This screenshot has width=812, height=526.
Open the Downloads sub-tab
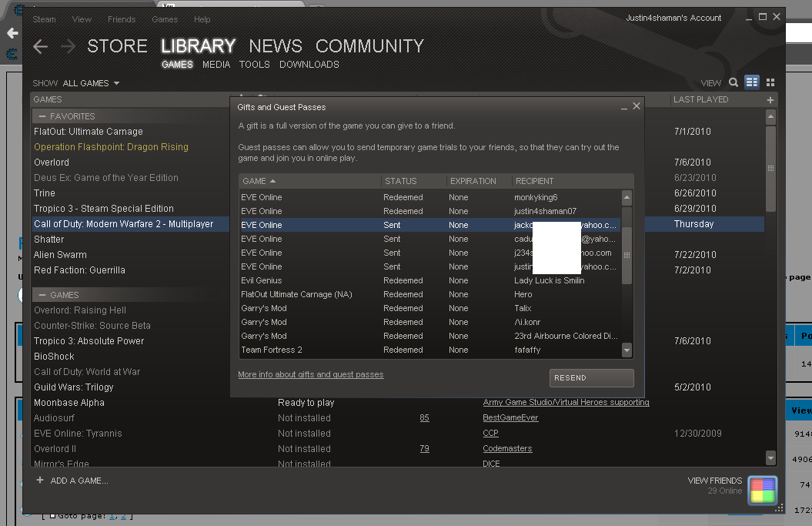[x=309, y=65]
